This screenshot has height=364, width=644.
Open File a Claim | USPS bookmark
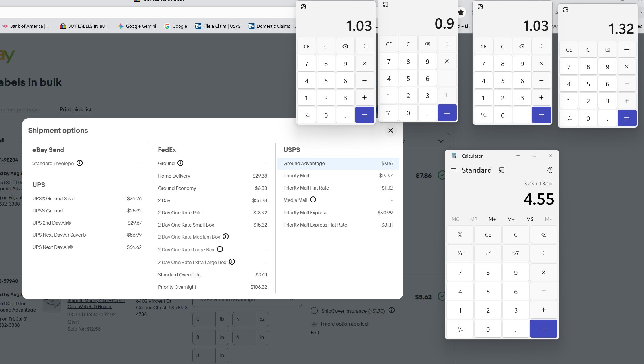pos(218,26)
